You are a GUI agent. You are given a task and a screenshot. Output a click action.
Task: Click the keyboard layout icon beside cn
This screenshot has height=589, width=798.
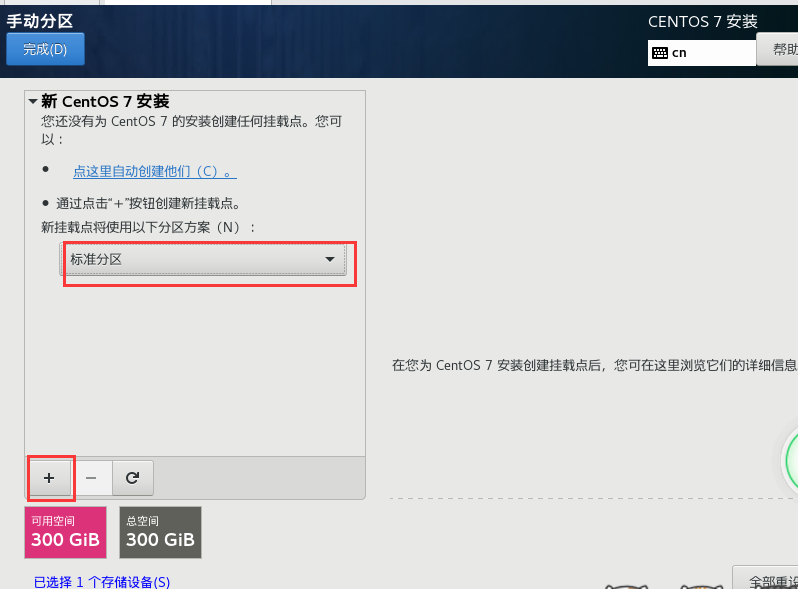[x=660, y=53]
